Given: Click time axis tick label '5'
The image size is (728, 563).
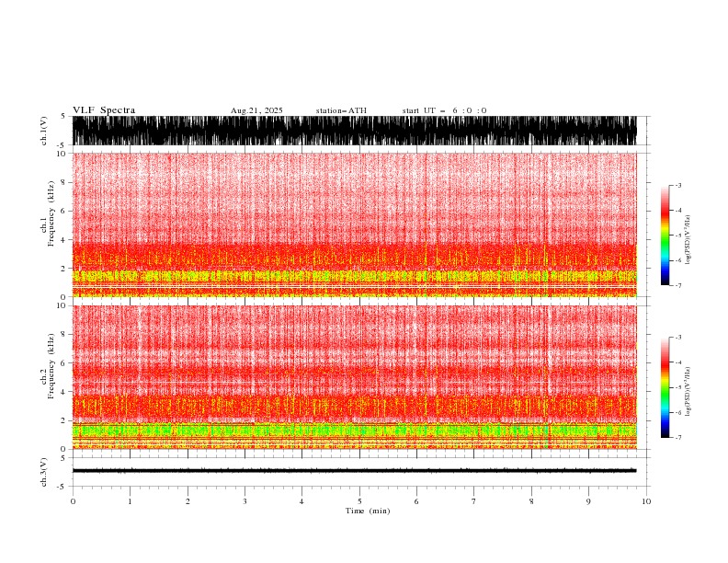Looking at the screenshot, I should tap(359, 501).
